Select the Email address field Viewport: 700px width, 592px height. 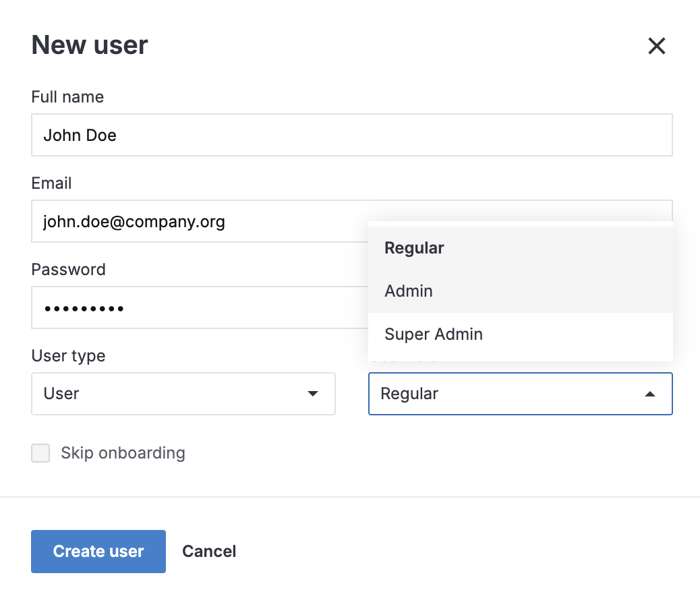[x=202, y=221]
